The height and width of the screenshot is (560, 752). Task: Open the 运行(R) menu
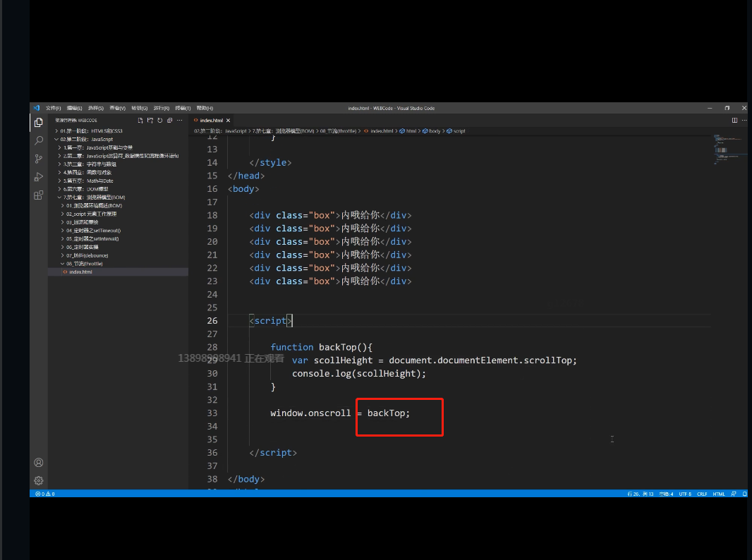click(161, 109)
